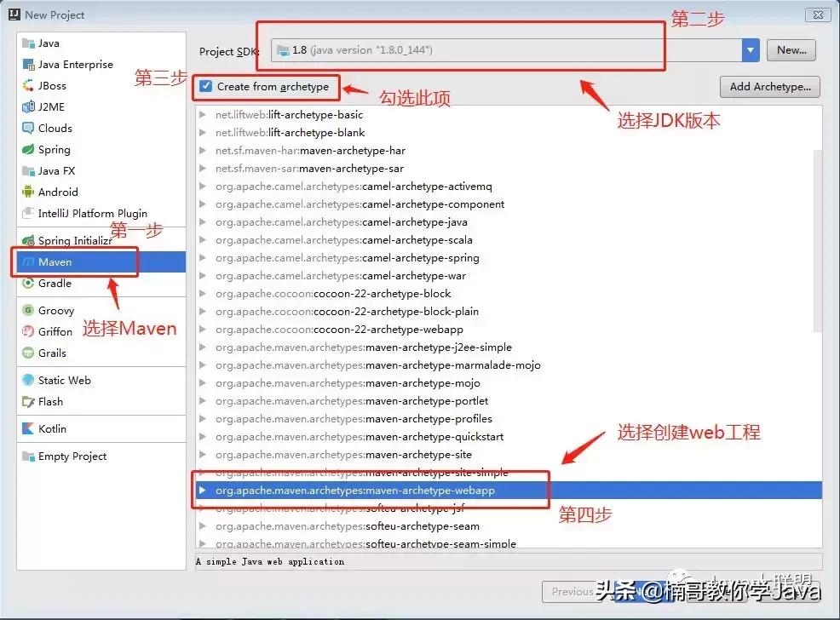Screen dimensions: 840x620
Task: Click the New... button for SDK setup
Action: point(791,50)
